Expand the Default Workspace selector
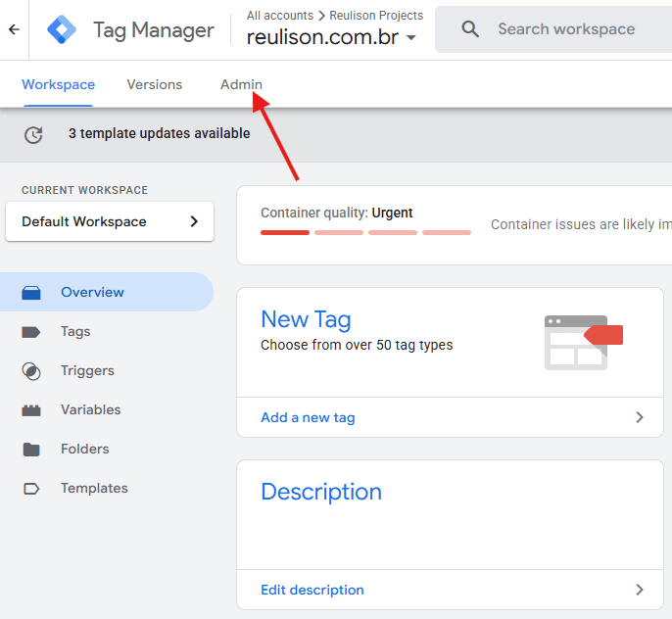 click(x=110, y=221)
